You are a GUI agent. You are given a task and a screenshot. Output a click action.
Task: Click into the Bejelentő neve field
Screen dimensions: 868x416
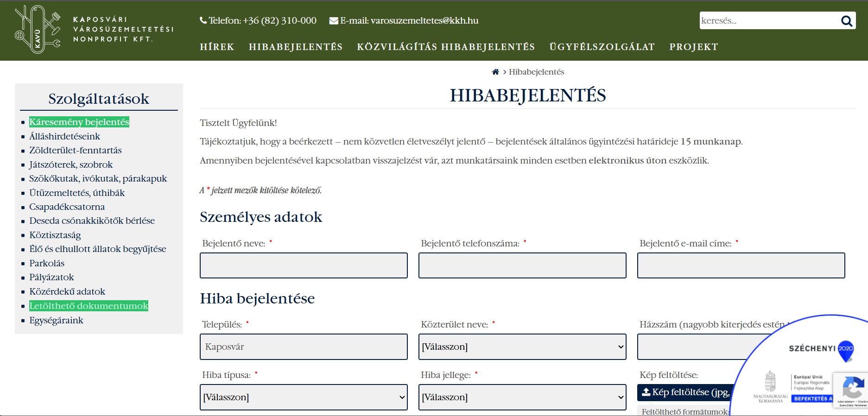pos(304,265)
